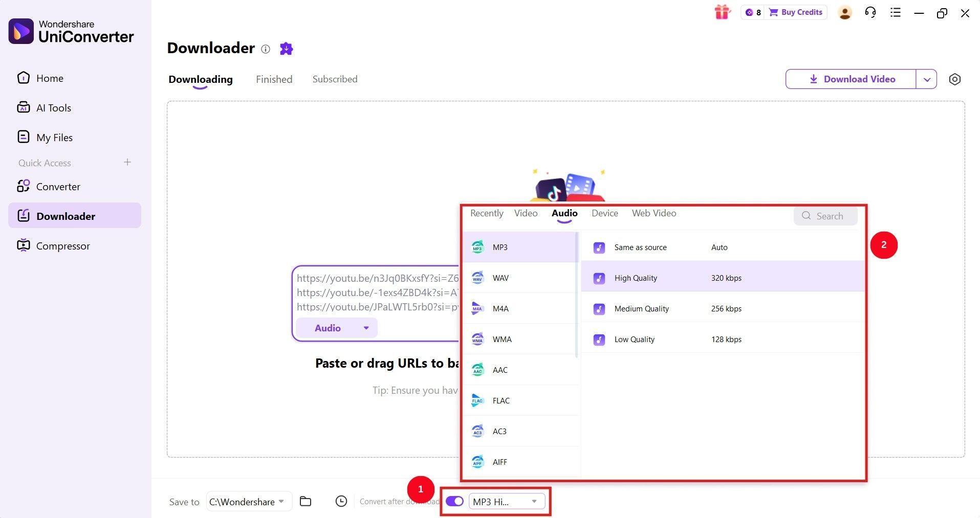Open the Converter tool from the sidebar
The height and width of the screenshot is (518, 980).
(x=58, y=187)
